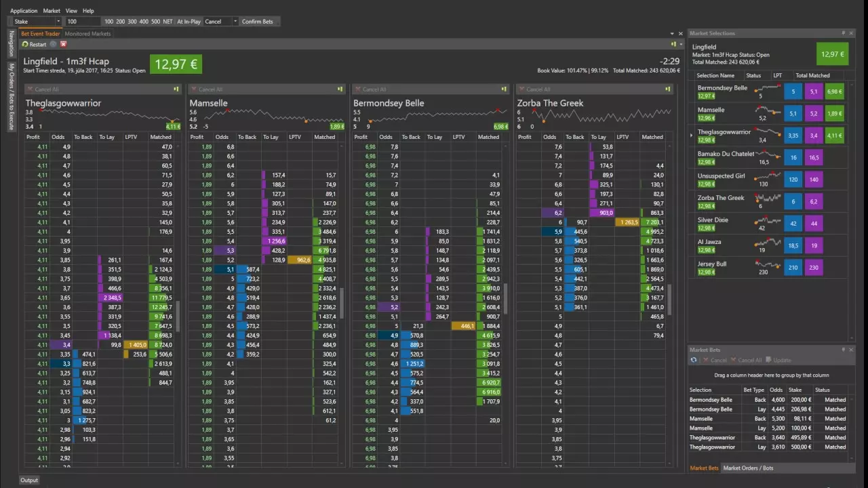Click the blue 5 back price for Bermondsey Belle
The width and height of the screenshot is (868, 488).
pyautogui.click(x=793, y=91)
